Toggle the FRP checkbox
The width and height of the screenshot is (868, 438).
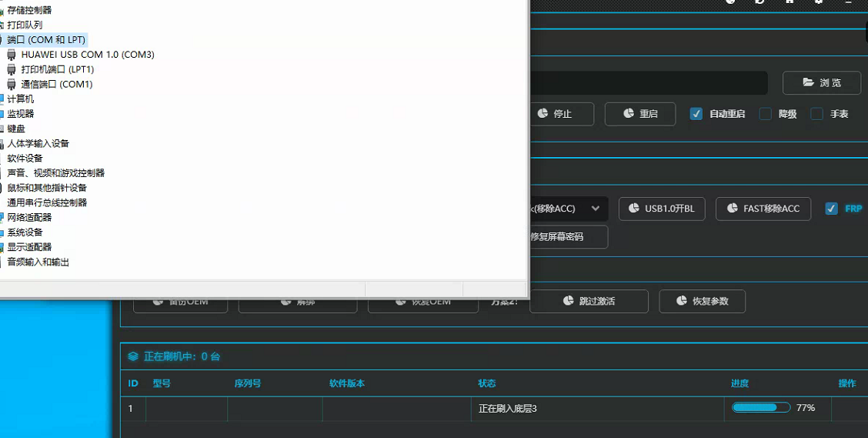831,209
